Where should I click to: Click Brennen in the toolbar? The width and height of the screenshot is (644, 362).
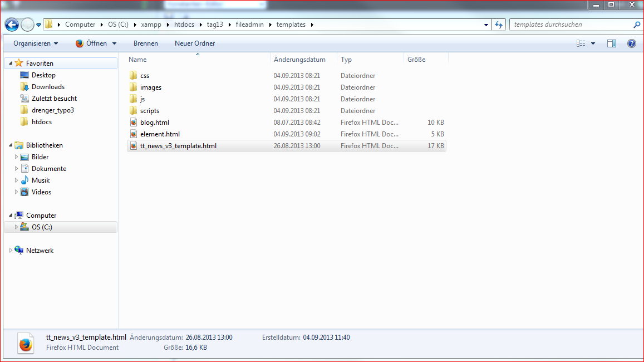pos(146,43)
